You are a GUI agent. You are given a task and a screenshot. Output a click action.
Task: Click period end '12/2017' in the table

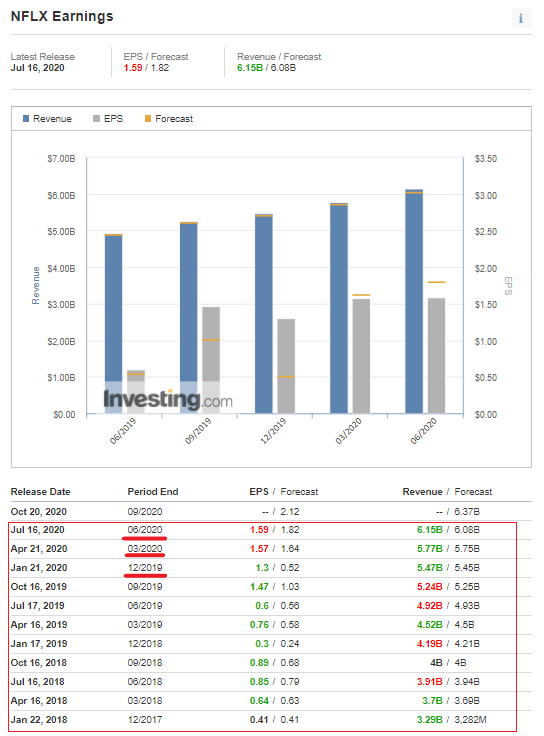click(x=145, y=720)
